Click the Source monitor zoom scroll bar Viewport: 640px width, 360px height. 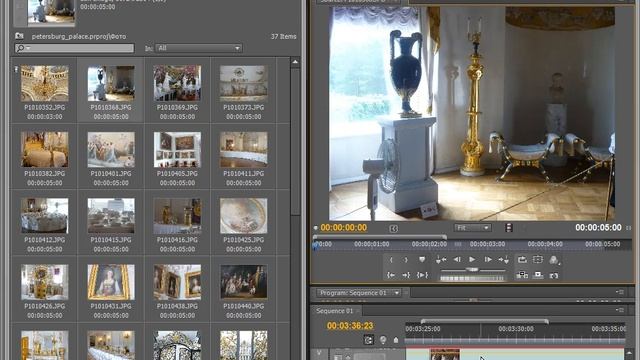pos(380,237)
